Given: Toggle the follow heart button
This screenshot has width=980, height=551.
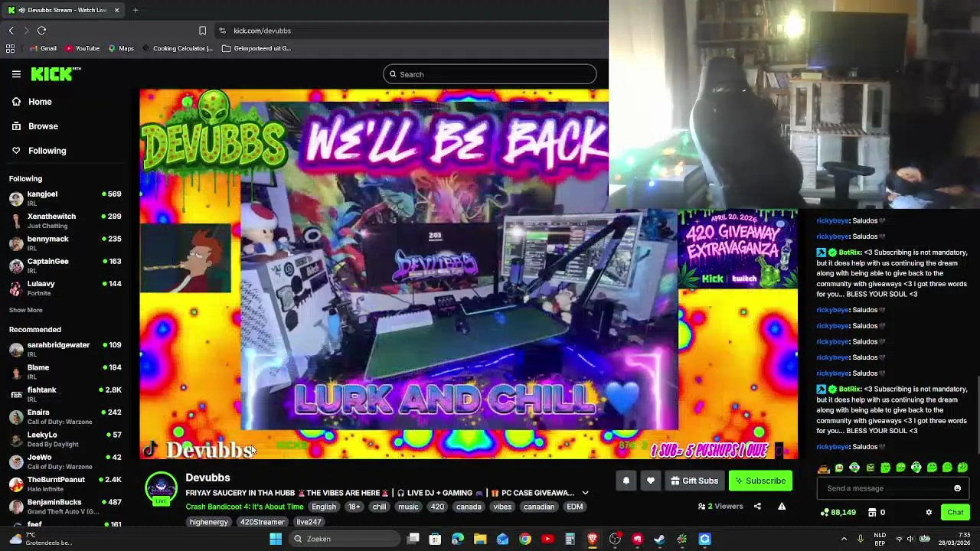Looking at the screenshot, I should point(650,481).
